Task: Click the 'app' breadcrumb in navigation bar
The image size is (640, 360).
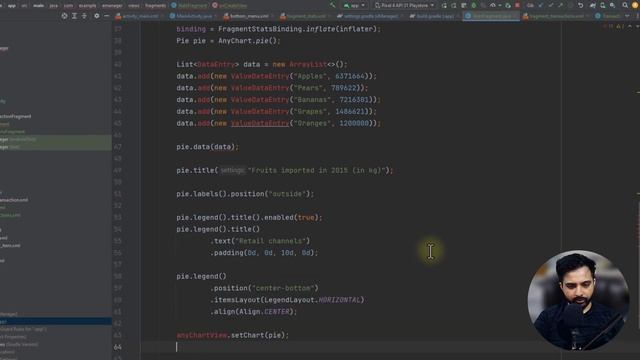Action: point(12,6)
